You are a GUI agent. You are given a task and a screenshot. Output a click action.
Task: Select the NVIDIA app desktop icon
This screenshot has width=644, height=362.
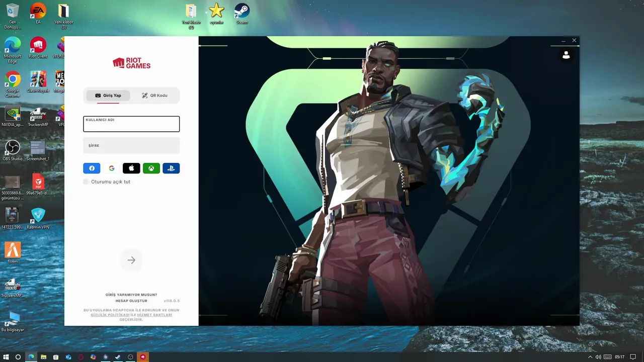point(13,116)
